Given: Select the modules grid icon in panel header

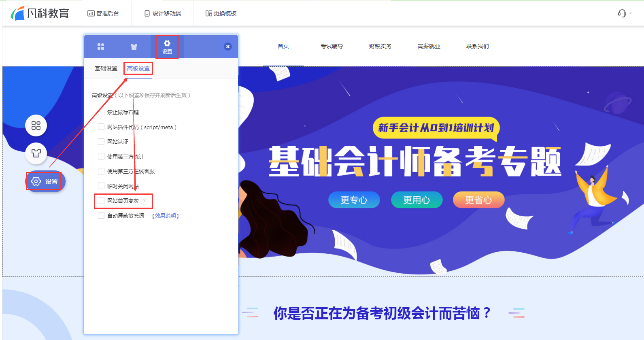Looking at the screenshot, I should point(101,47).
